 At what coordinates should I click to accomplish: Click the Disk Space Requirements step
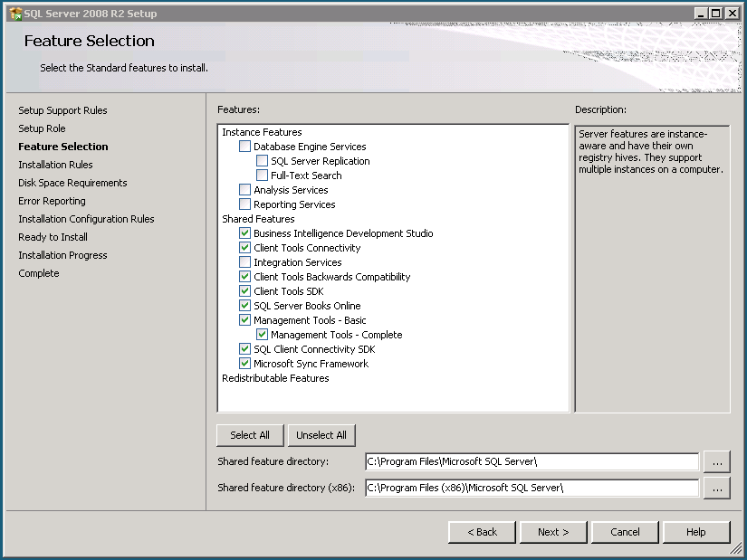click(73, 183)
